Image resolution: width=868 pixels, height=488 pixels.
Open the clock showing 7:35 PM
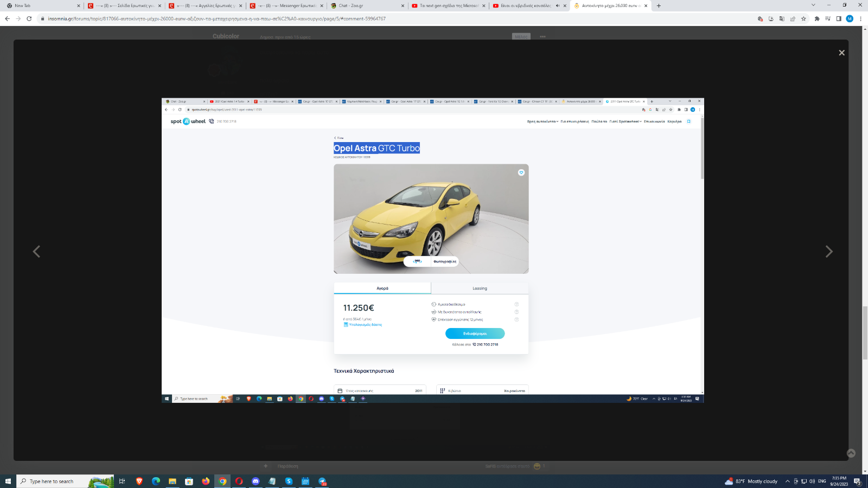click(x=839, y=481)
